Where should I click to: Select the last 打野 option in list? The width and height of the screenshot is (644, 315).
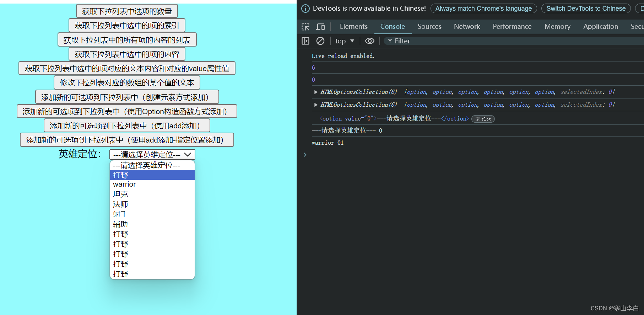pyautogui.click(x=152, y=274)
